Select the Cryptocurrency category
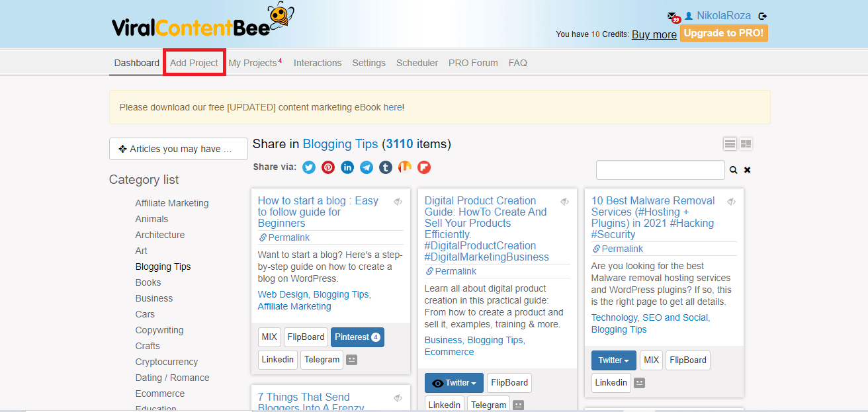The image size is (868, 412). [x=167, y=362]
